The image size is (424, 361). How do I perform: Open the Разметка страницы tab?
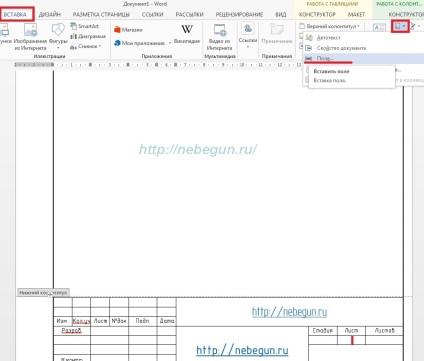pos(101,15)
